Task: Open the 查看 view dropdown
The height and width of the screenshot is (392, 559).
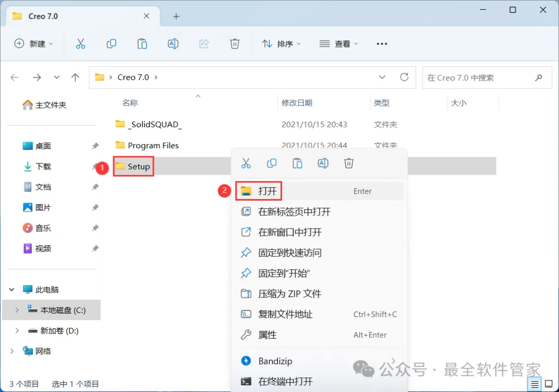Action: pos(339,44)
